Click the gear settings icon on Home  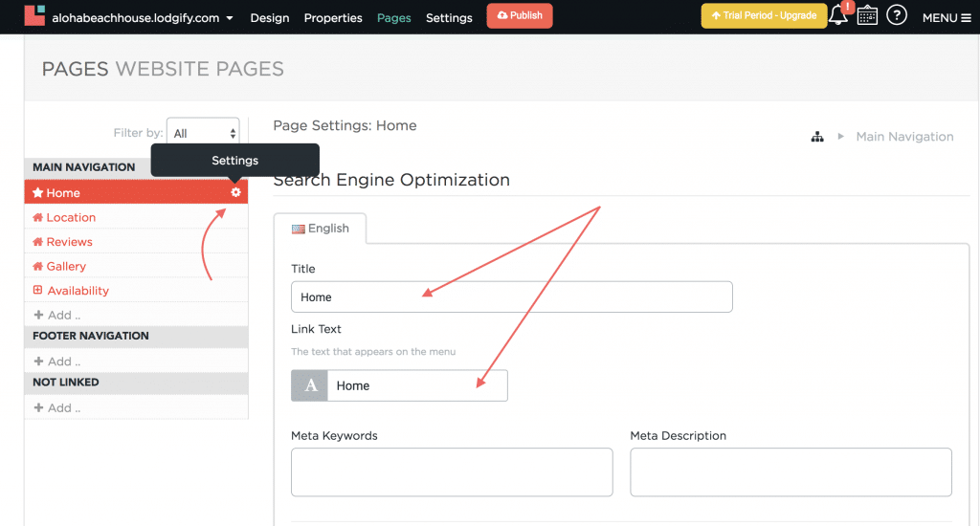(235, 192)
